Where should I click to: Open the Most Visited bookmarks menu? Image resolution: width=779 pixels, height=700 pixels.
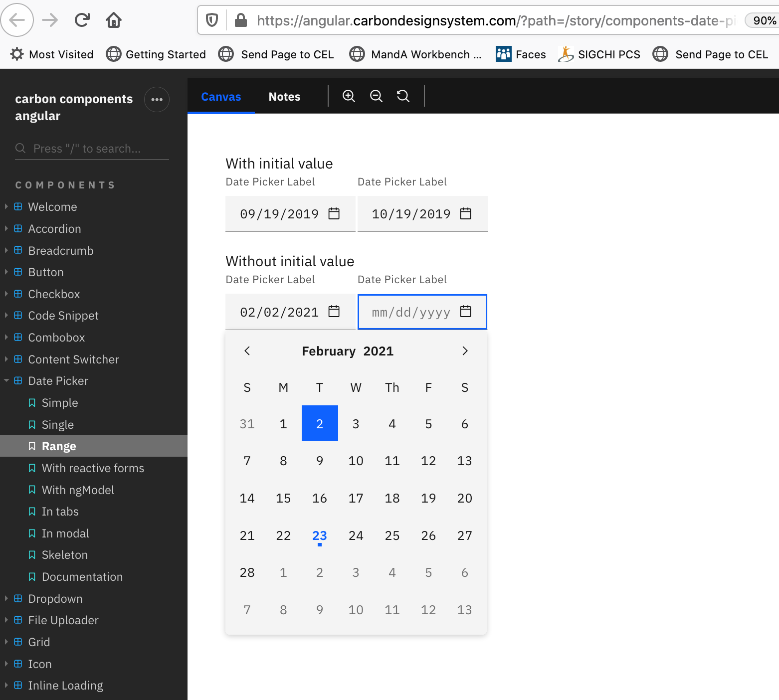[51, 54]
